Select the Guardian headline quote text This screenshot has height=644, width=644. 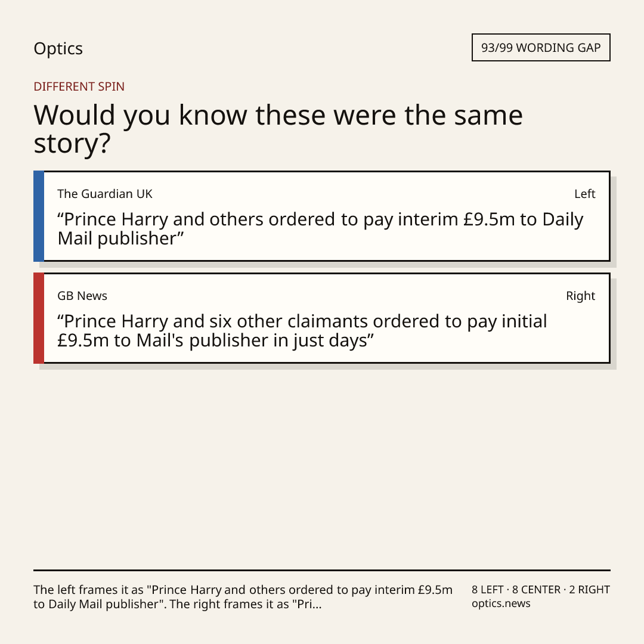coord(320,229)
